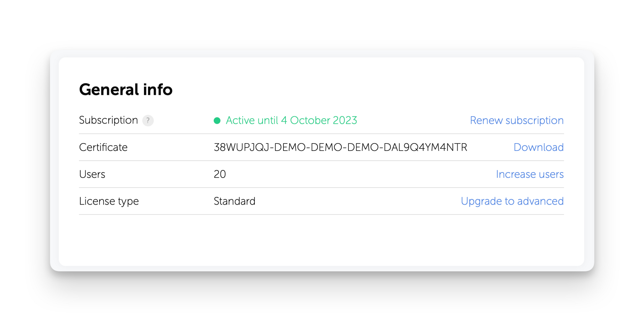Click the License type row label
This screenshot has width=644, height=321.
pyautogui.click(x=109, y=201)
